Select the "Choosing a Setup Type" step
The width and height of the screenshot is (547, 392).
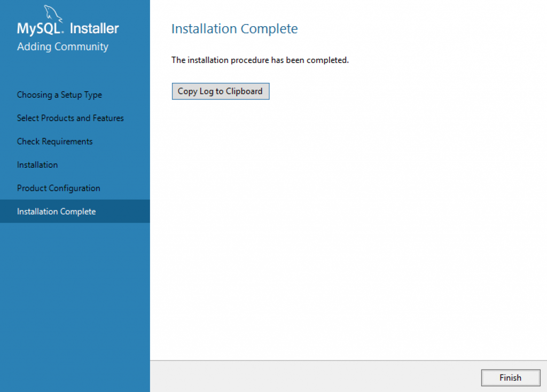click(59, 95)
